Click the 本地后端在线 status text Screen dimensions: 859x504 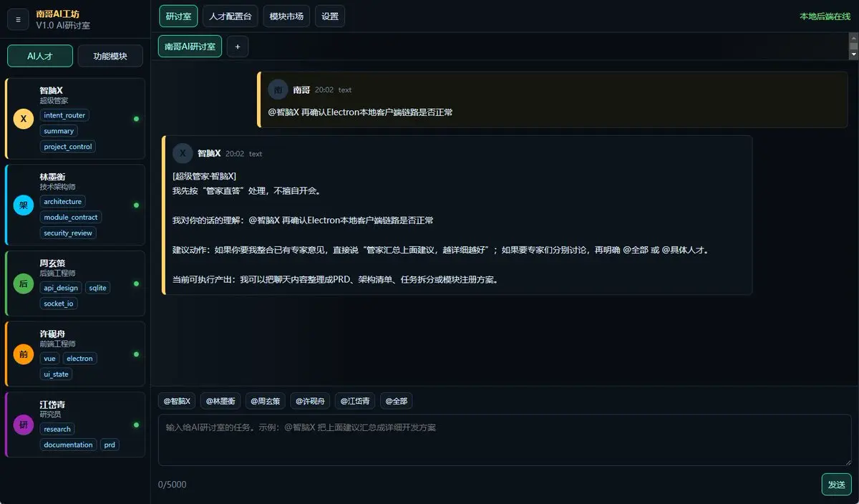click(825, 16)
